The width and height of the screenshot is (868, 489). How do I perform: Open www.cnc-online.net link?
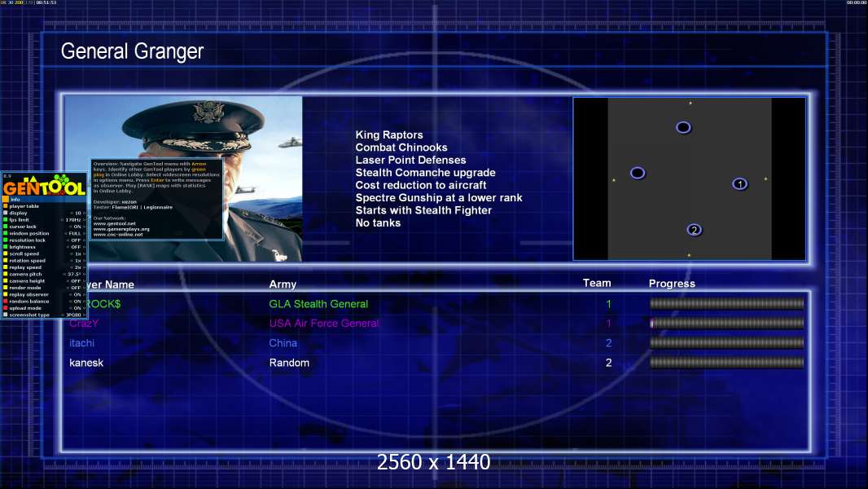tap(118, 234)
